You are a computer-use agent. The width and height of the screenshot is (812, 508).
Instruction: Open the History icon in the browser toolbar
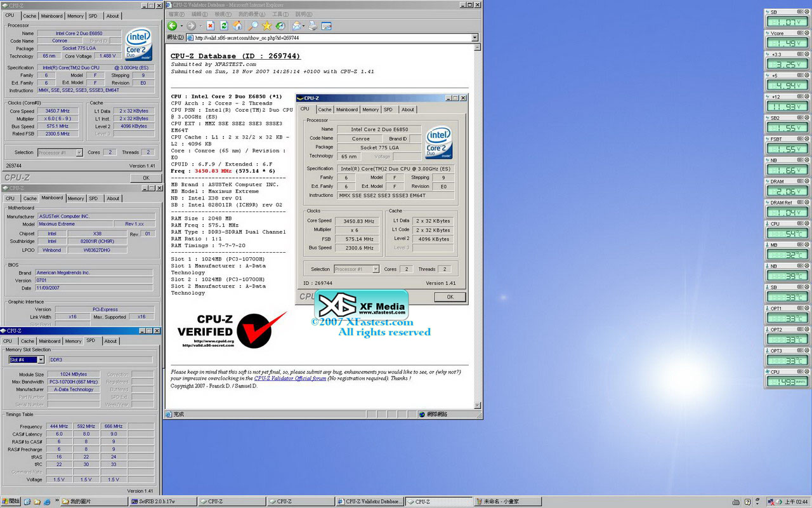[x=280, y=26]
